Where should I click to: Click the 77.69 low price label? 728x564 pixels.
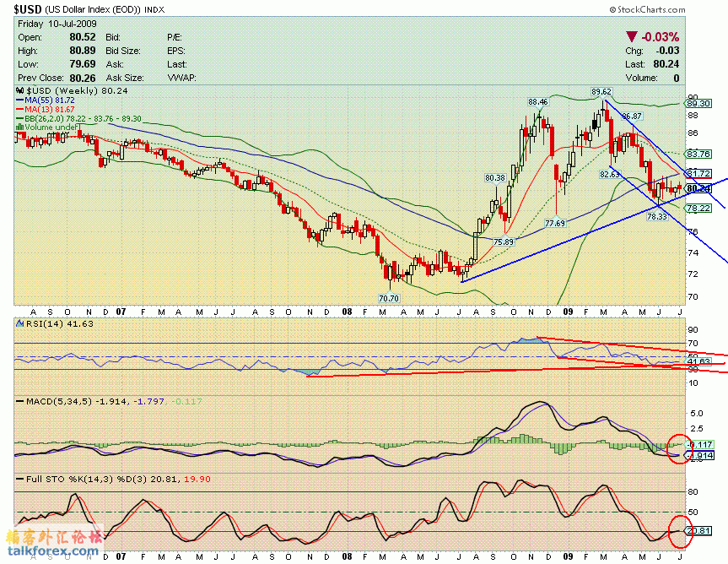click(x=555, y=224)
